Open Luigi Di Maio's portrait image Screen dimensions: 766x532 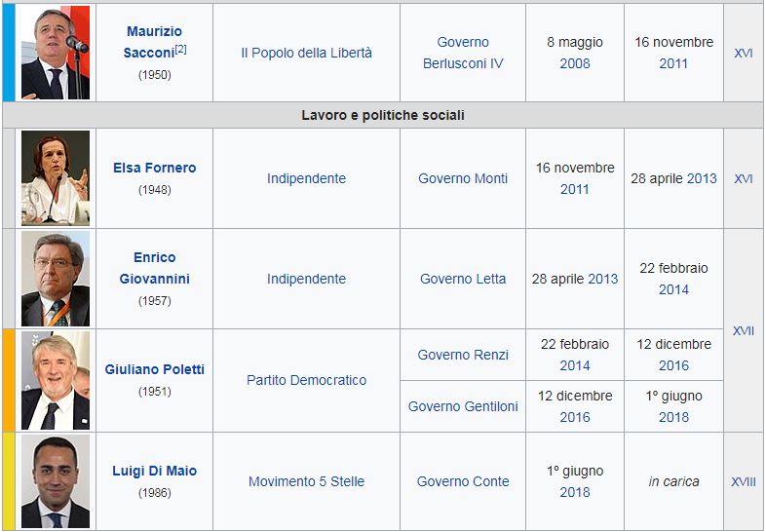(56, 481)
